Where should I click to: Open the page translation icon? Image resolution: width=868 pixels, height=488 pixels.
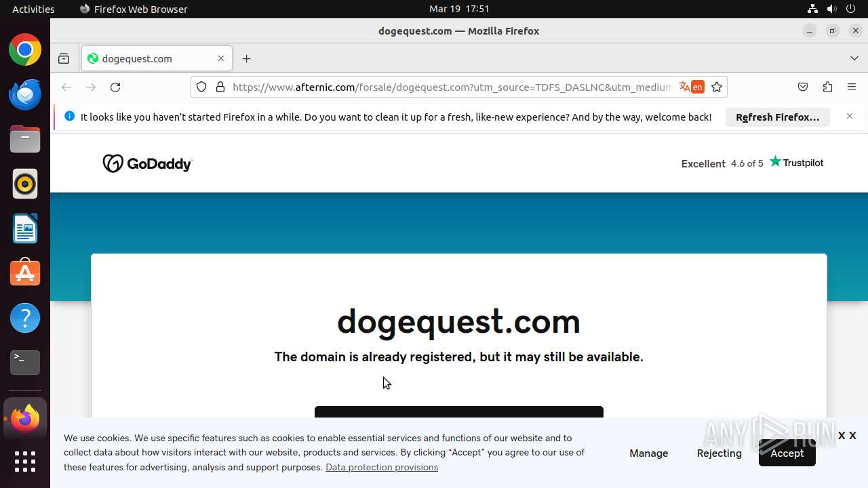click(692, 87)
